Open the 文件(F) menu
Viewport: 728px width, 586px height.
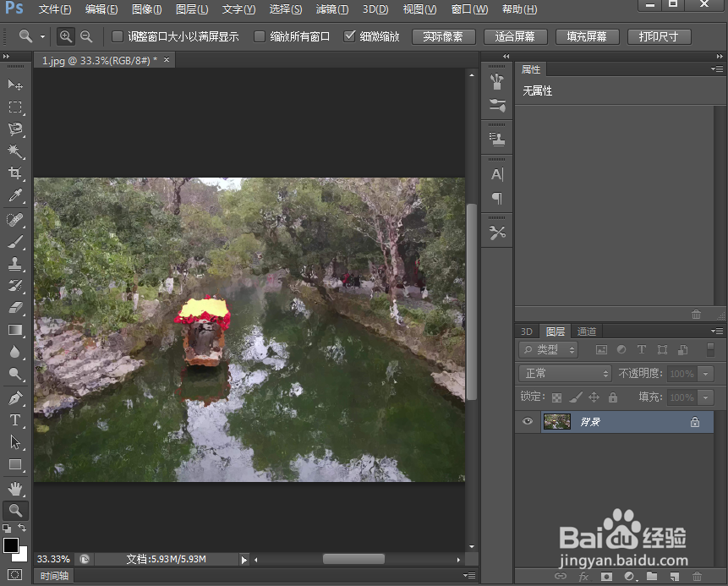[x=55, y=9]
